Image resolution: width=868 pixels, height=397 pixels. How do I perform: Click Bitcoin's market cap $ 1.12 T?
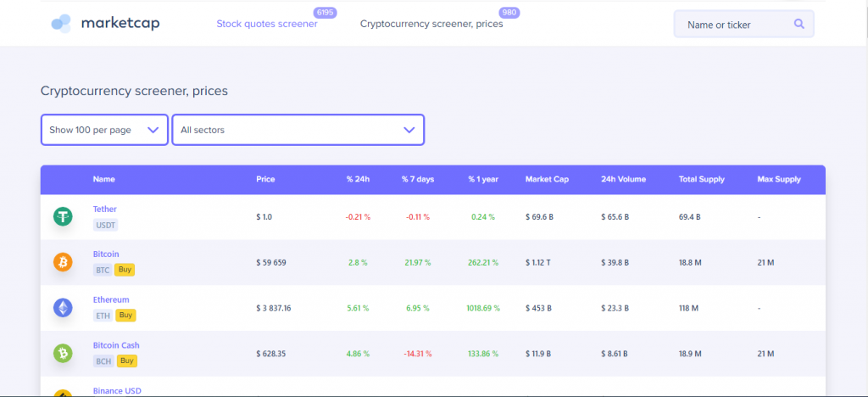pyautogui.click(x=538, y=262)
